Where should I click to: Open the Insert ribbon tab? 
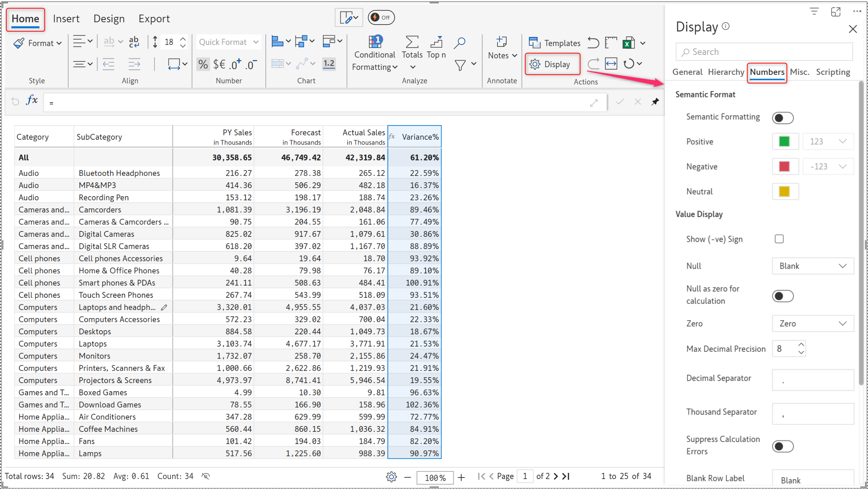(66, 18)
